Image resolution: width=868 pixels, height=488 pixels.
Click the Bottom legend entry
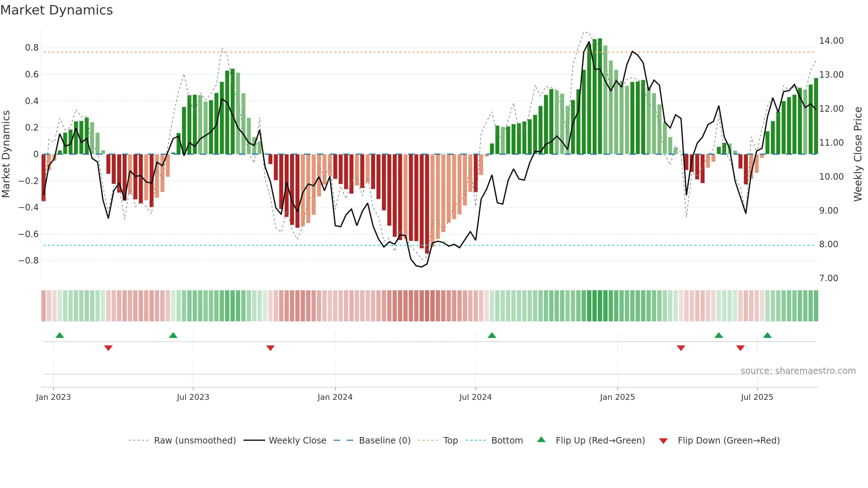pos(494,440)
